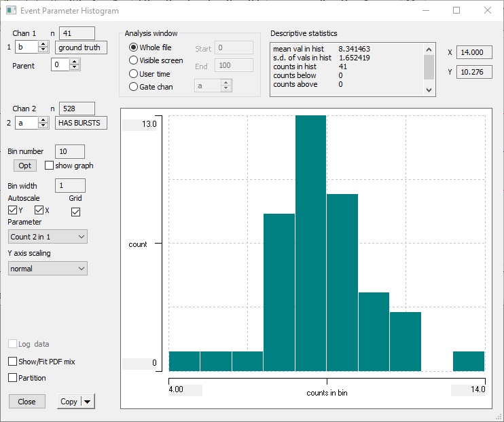Enable the show graph checkbox
The image size is (504, 422).
click(x=49, y=166)
